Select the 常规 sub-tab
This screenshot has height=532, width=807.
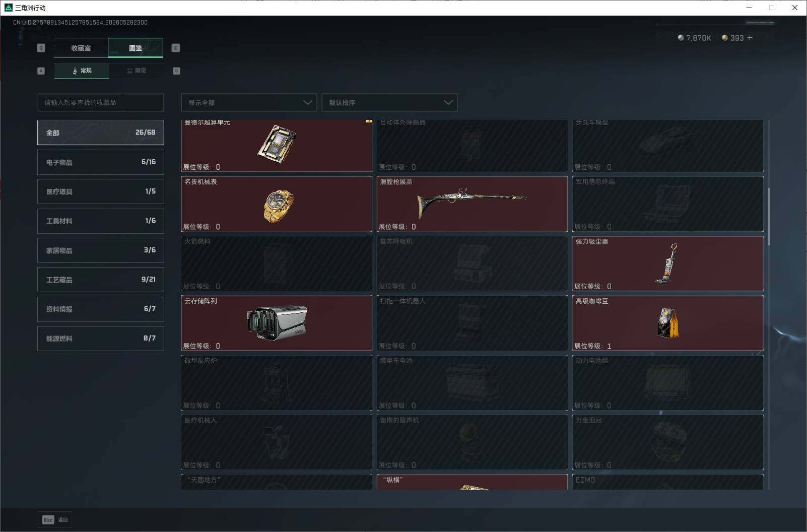tap(82, 71)
